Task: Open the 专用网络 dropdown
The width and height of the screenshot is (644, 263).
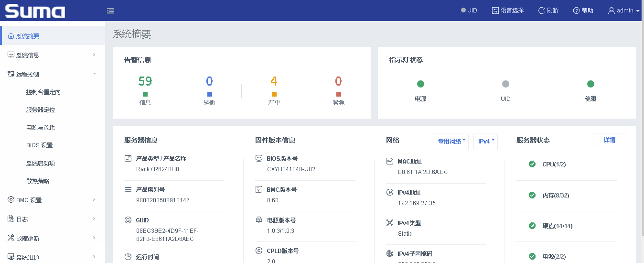Action: (x=451, y=141)
